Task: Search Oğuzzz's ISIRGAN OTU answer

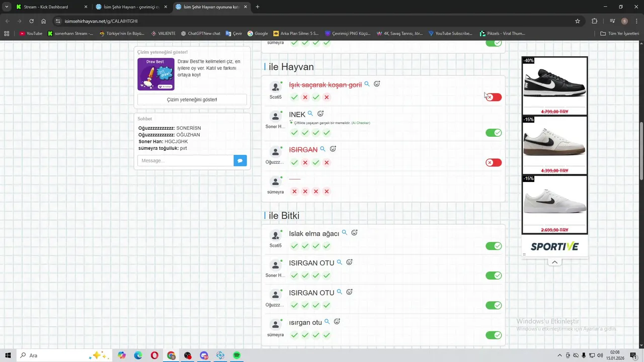Action: click(x=340, y=292)
